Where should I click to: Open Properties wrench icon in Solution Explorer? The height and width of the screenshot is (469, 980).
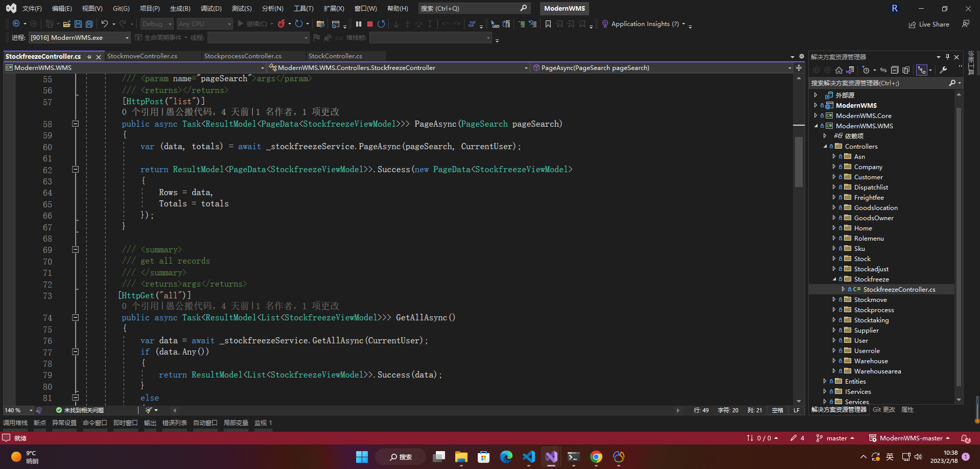(943, 70)
